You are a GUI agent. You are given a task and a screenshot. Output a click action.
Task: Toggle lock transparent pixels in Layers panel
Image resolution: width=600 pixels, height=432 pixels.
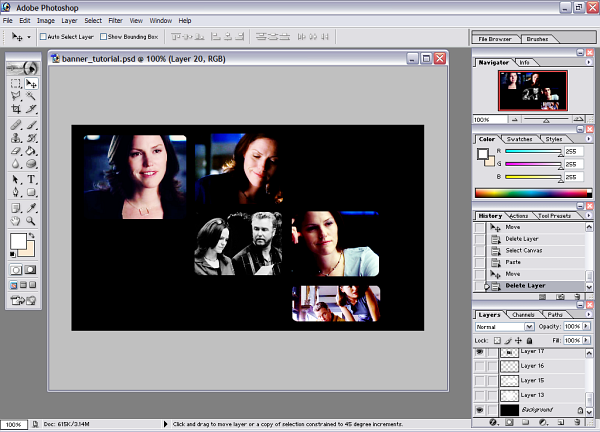497,340
